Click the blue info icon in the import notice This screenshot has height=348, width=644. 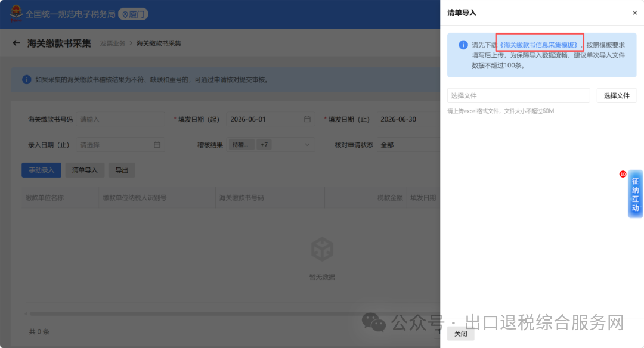click(463, 45)
